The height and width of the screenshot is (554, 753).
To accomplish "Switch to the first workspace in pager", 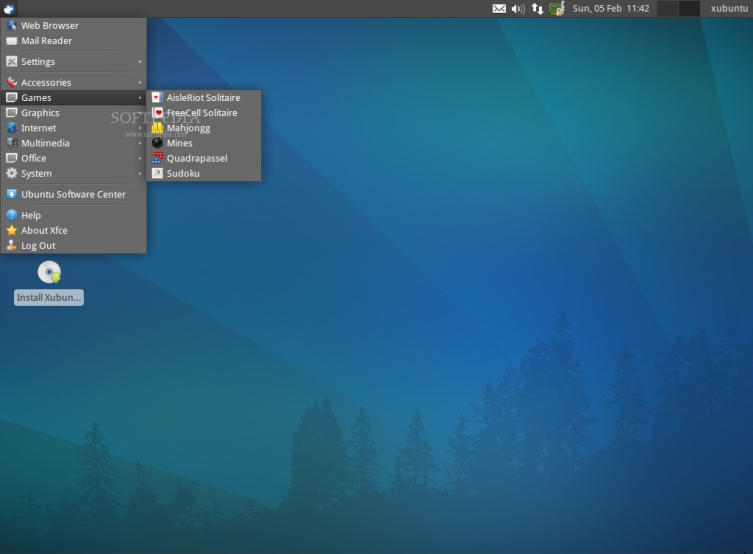I will (x=667, y=9).
